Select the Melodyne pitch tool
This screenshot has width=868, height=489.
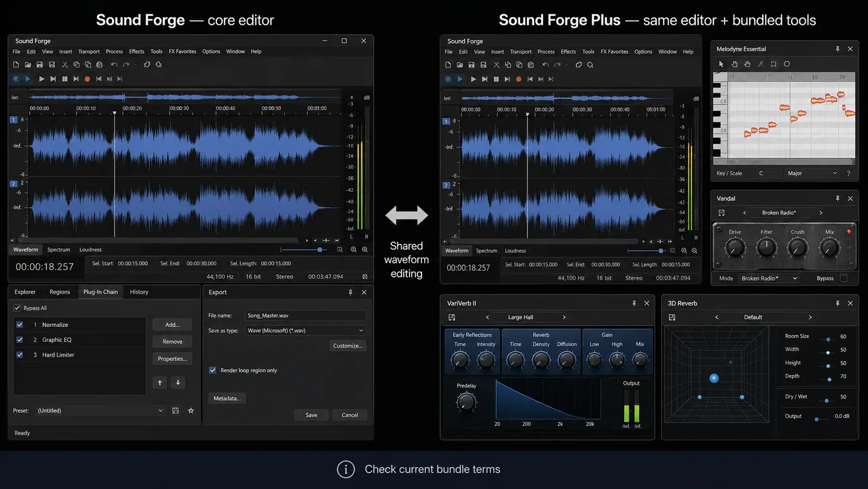(761, 64)
